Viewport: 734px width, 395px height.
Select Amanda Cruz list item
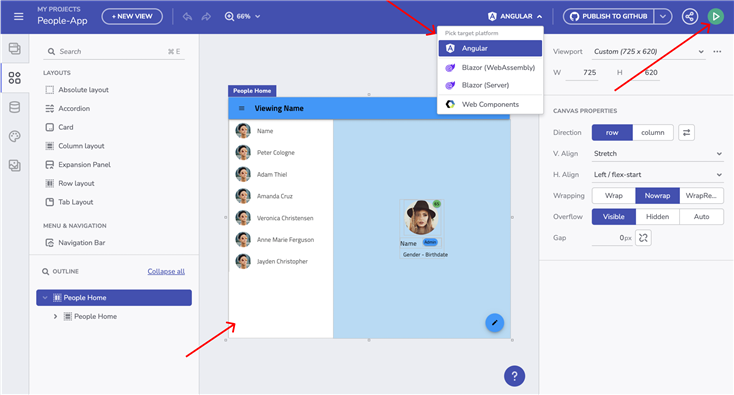coord(281,196)
